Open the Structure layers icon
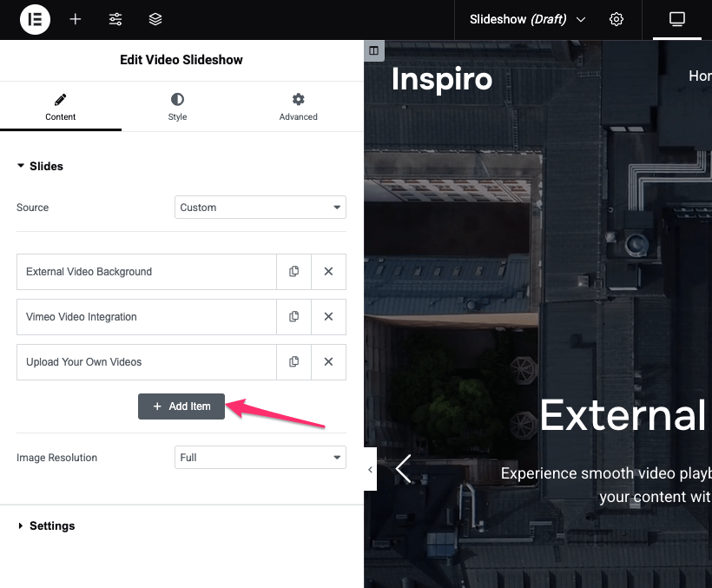Screen dimensions: 712x588 [x=155, y=19]
